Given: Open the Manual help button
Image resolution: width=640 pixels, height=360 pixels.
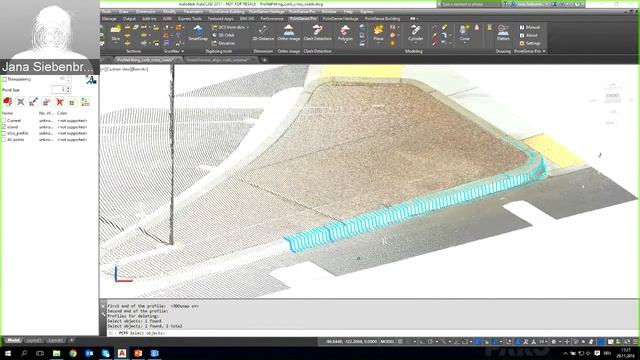Looking at the screenshot, I should (530, 27).
